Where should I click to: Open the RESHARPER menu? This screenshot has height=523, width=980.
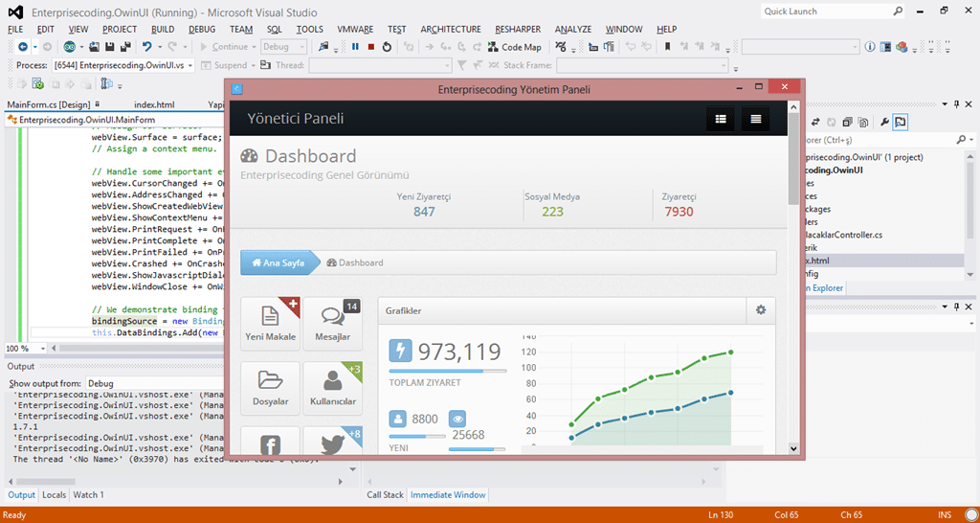coord(518,30)
